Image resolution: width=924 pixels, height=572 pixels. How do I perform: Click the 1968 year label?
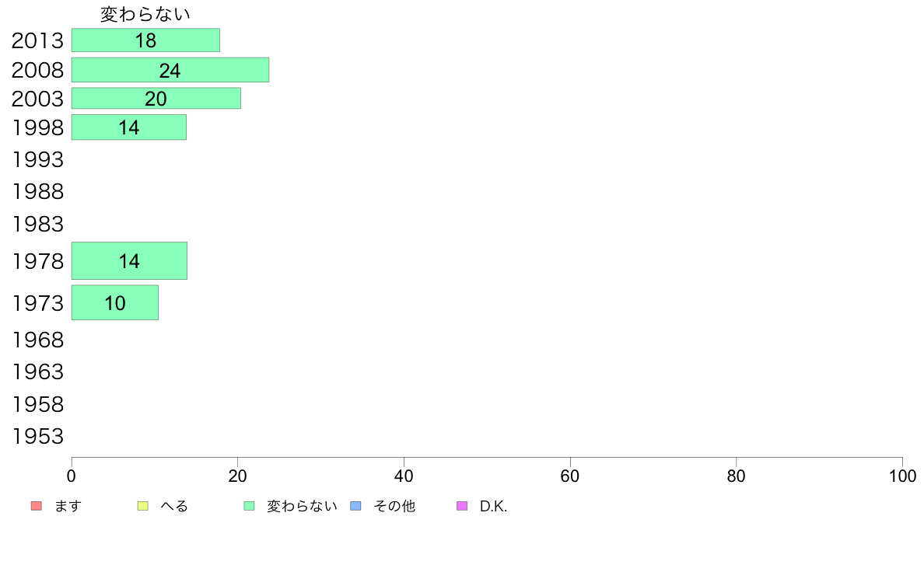[37, 340]
